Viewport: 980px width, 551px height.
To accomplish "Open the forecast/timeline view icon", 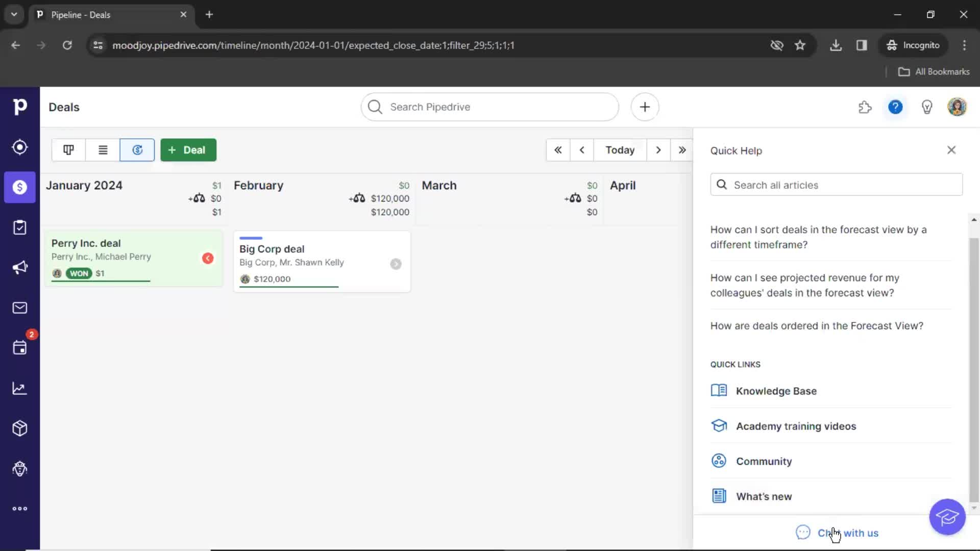I will [x=138, y=149].
